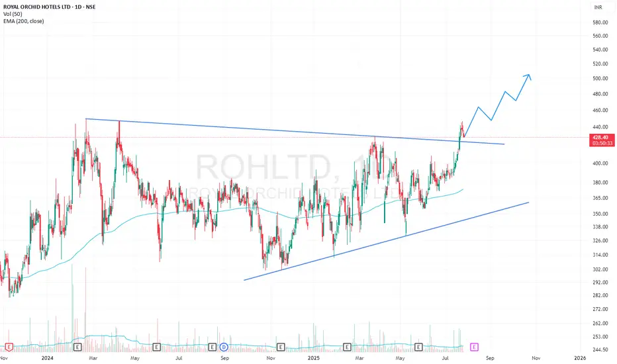
Task: Open the earnings marker for February 2024
Action: (x=77, y=347)
